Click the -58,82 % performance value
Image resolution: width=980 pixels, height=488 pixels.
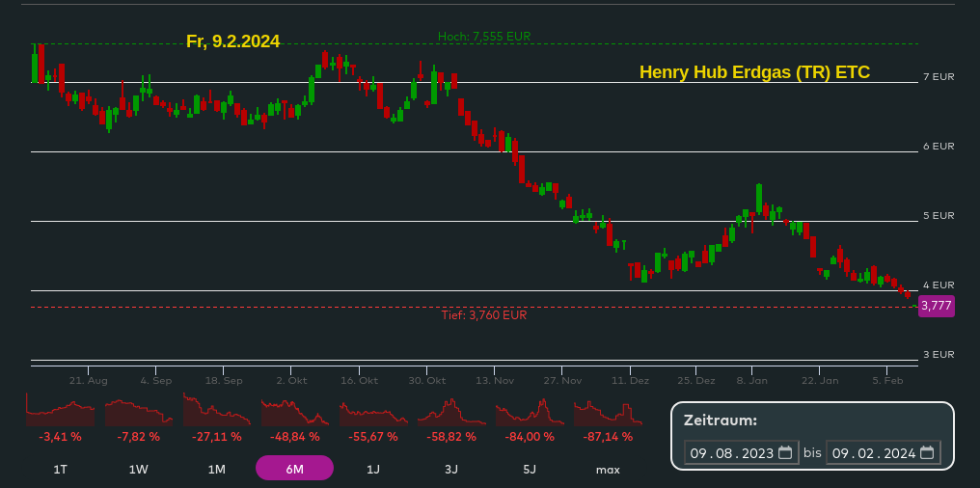(x=451, y=437)
